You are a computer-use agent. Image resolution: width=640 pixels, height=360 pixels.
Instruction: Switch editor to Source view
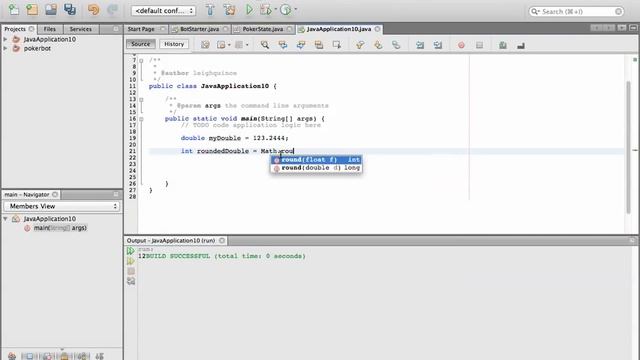tap(140, 44)
